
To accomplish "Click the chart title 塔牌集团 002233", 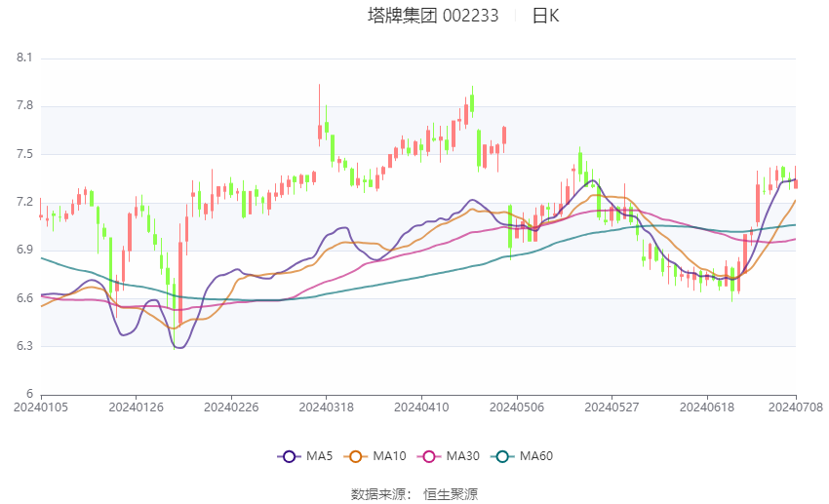I will coord(433,16).
